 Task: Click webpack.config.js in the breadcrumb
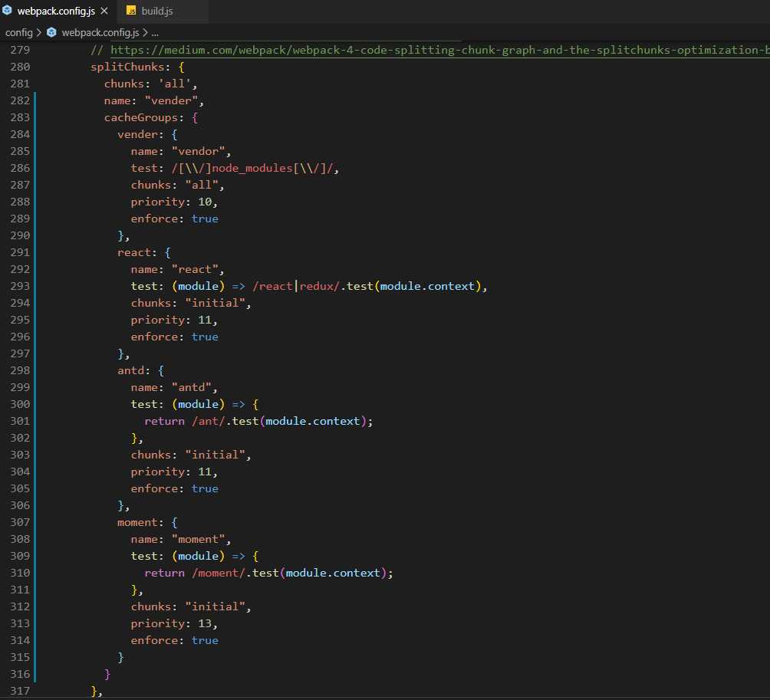(x=100, y=32)
